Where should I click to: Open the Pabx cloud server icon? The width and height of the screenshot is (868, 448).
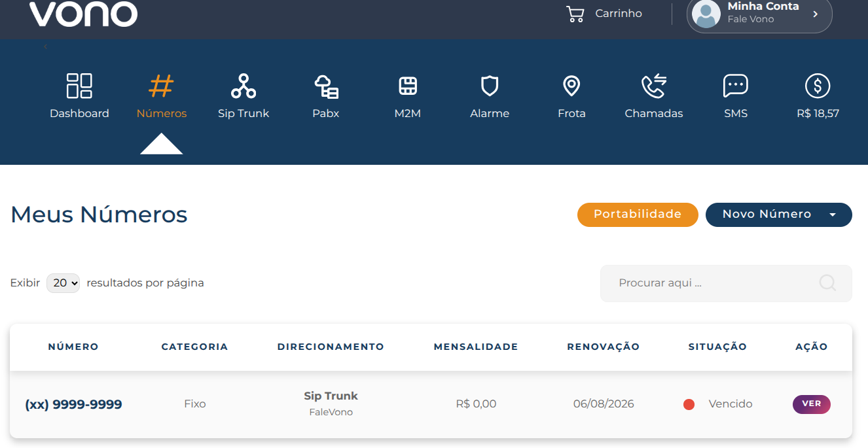(x=326, y=86)
